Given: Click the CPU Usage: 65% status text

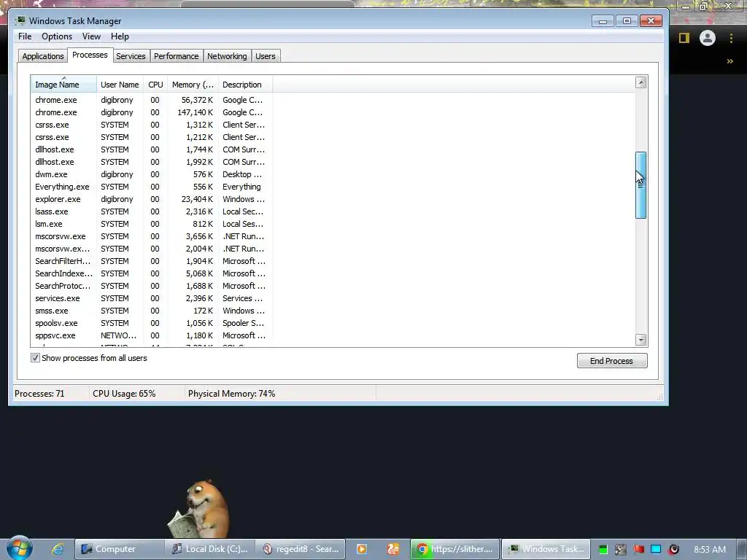Looking at the screenshot, I should click(124, 394).
